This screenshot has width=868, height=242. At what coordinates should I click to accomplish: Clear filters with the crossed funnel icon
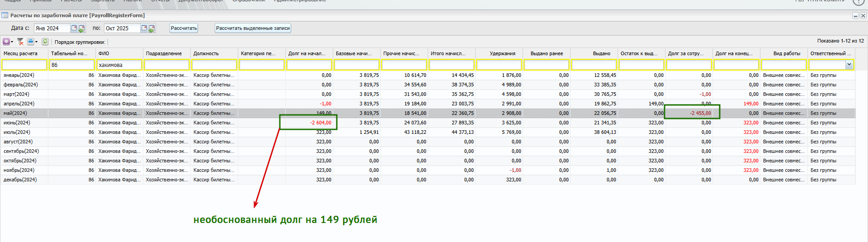(x=20, y=42)
